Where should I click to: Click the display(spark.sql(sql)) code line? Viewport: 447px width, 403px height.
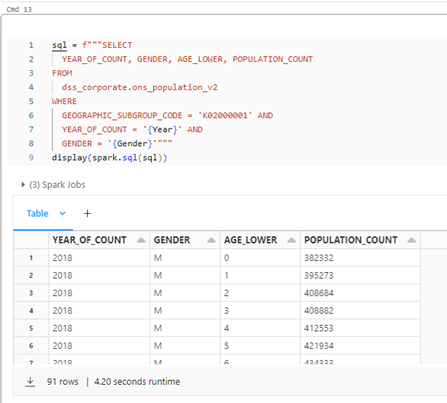109,158
